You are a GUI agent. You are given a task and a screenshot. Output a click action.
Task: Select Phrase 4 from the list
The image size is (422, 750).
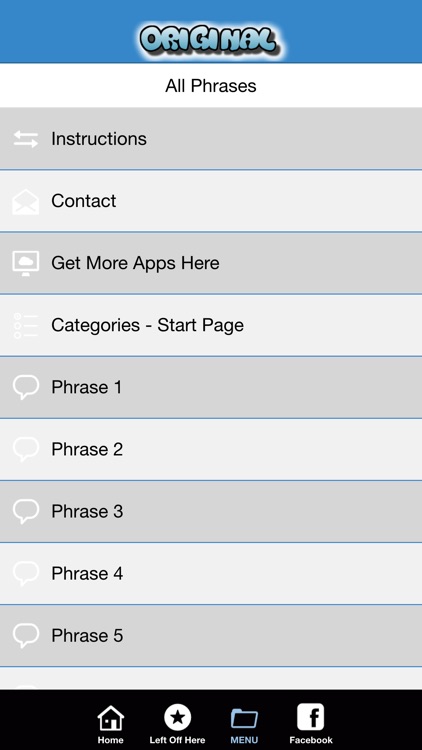(211, 574)
